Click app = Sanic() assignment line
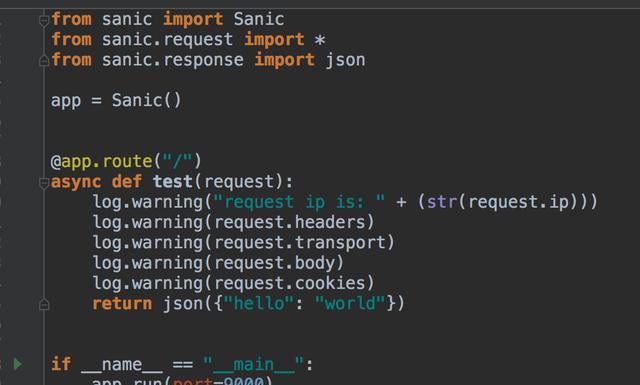Viewport: 640px width, 385px height. tap(116, 100)
